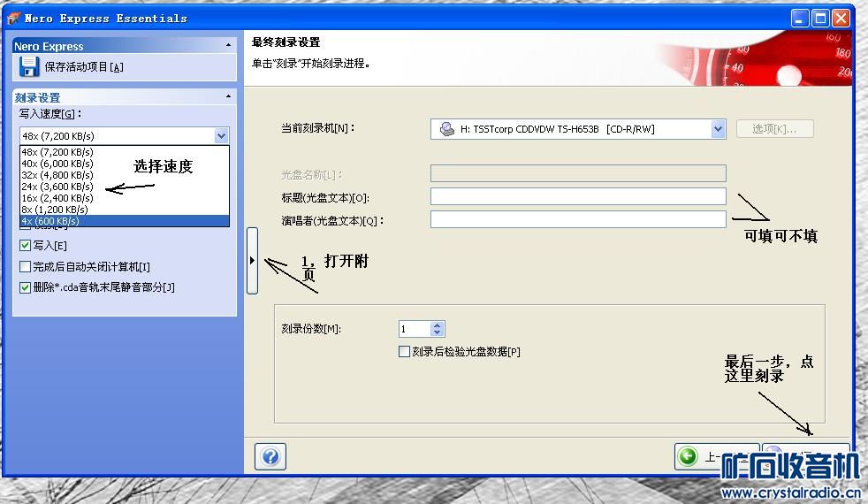Uncheck 删除*.cda音轨末尾静音部分 option
The width and height of the screenshot is (868, 504).
tap(25, 287)
